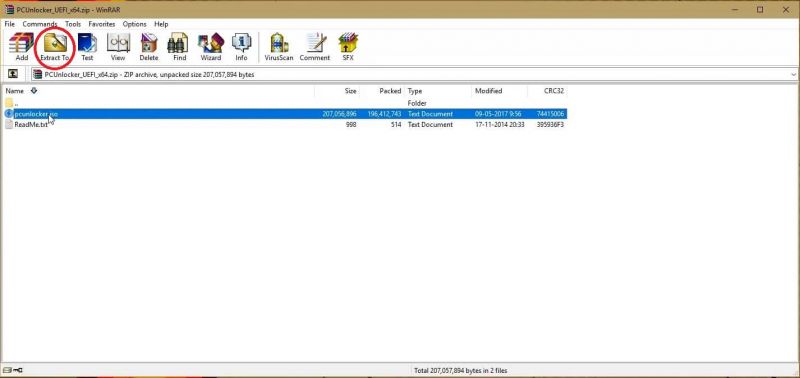The height and width of the screenshot is (378, 800).
Task: Click the 09-05-2017 modified date
Action: [x=499, y=114]
